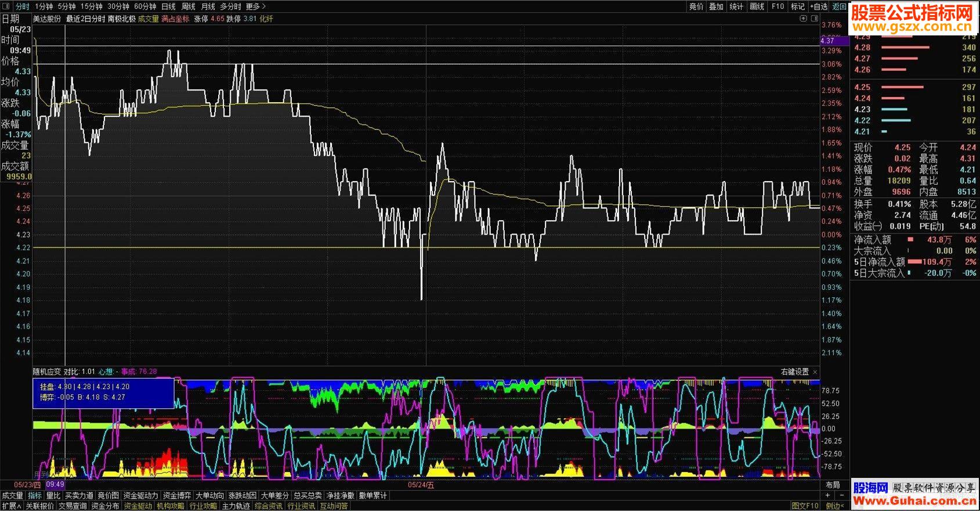
Task: Select bottom tab 成交量
Action: coord(12,495)
